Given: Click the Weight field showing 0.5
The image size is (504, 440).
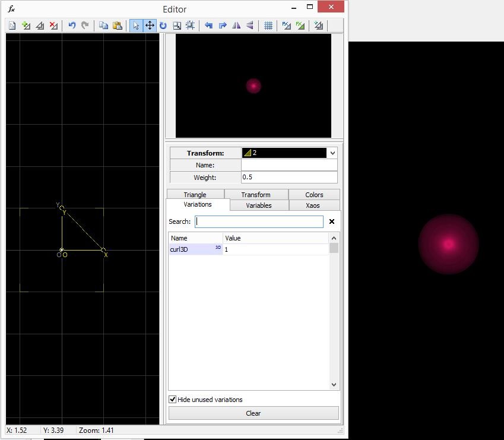Looking at the screenshot, I should (289, 177).
